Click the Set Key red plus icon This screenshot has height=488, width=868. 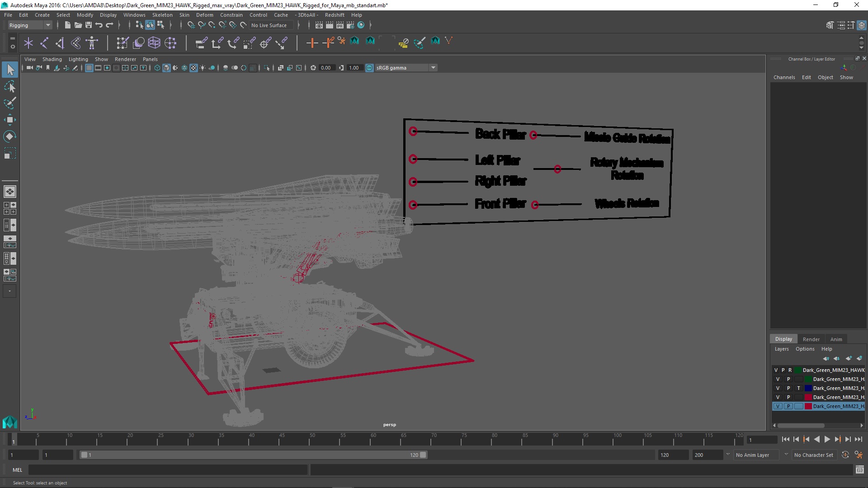(x=312, y=43)
